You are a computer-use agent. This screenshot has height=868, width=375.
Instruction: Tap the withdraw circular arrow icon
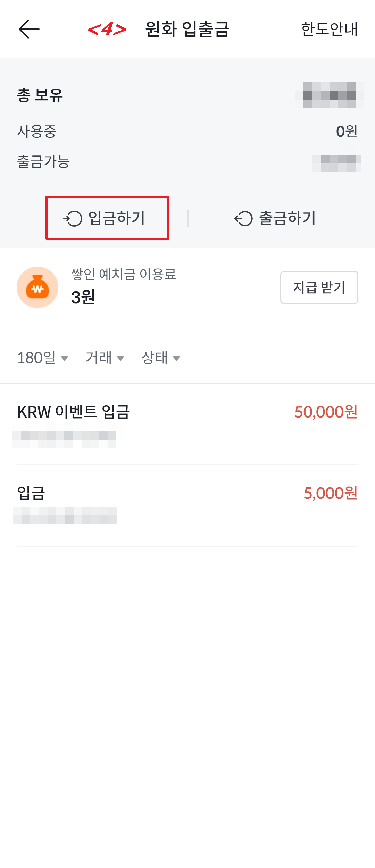[243, 219]
